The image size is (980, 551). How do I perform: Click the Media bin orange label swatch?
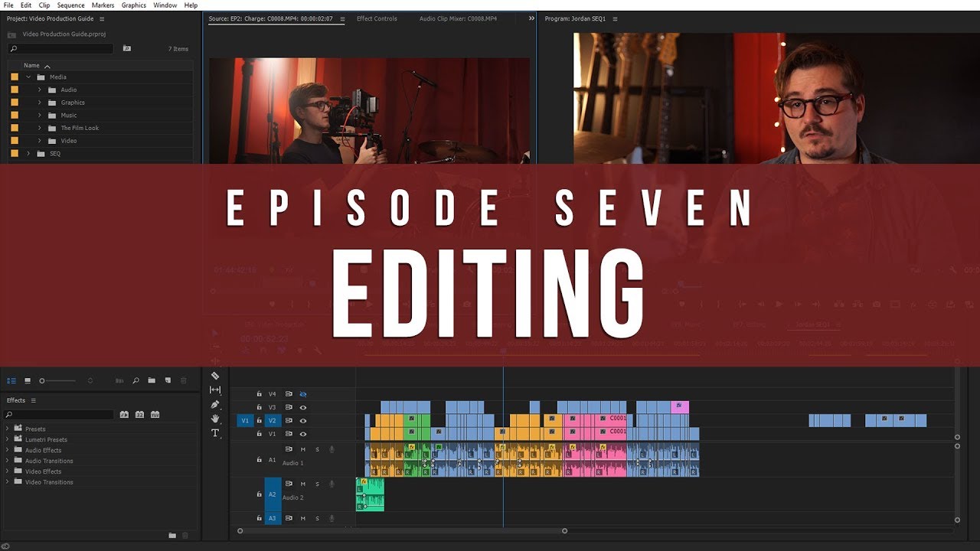click(15, 77)
